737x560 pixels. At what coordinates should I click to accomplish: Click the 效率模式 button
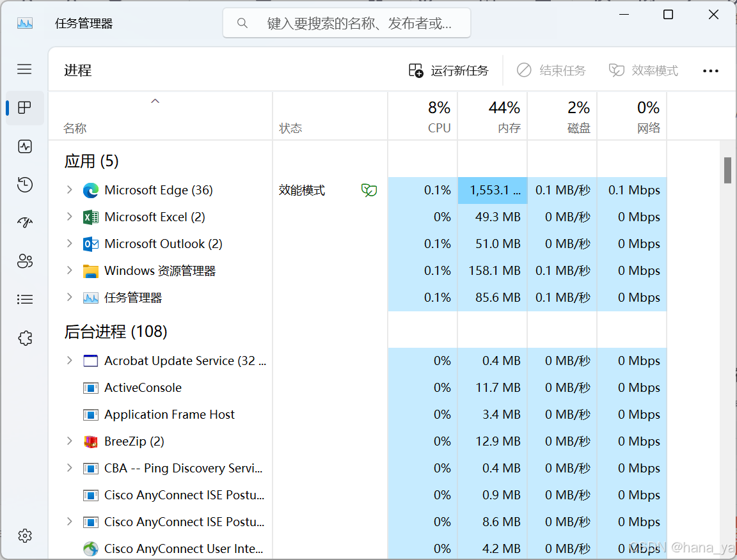644,70
